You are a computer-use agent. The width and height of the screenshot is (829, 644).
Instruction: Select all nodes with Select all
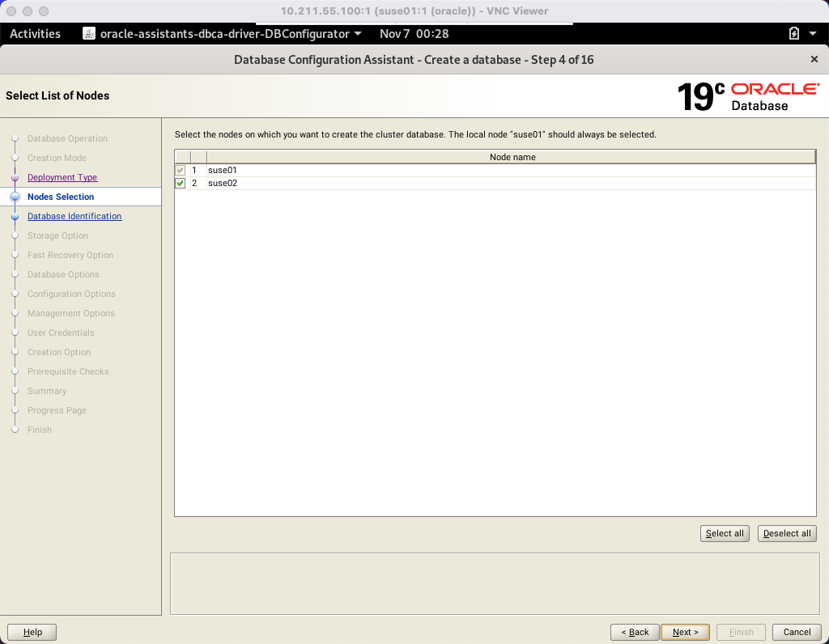coord(725,534)
